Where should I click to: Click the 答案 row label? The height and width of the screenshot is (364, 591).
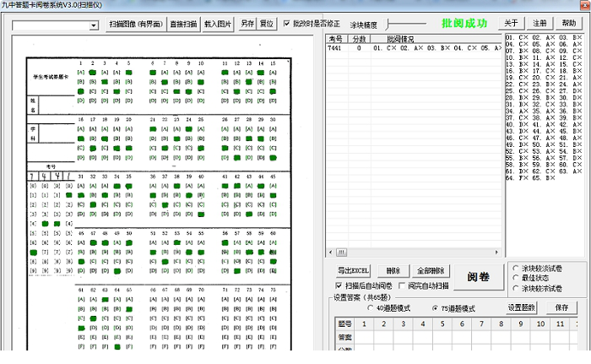coord(344,337)
